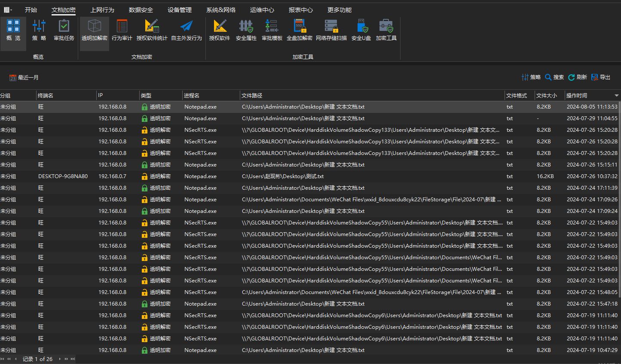The width and height of the screenshot is (621, 364).
Task: Open 行为审计 behavior audit
Action: (x=122, y=30)
